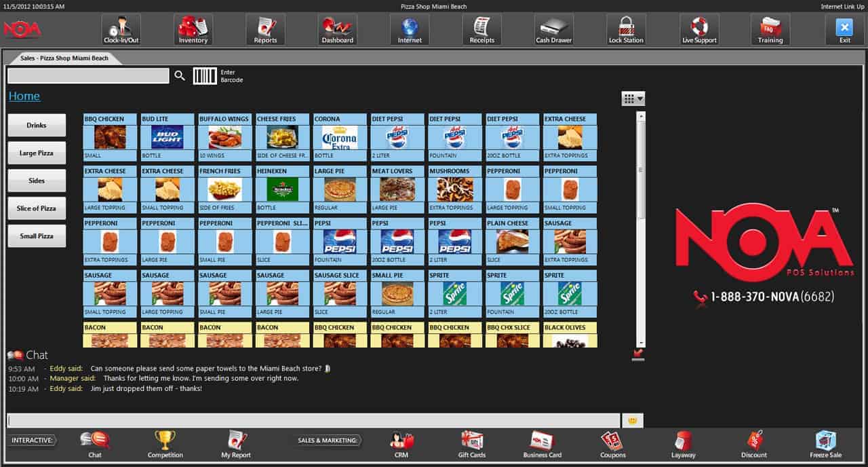The height and width of the screenshot is (467, 868).
Task: Open the Layaway icon
Action: coord(684,445)
